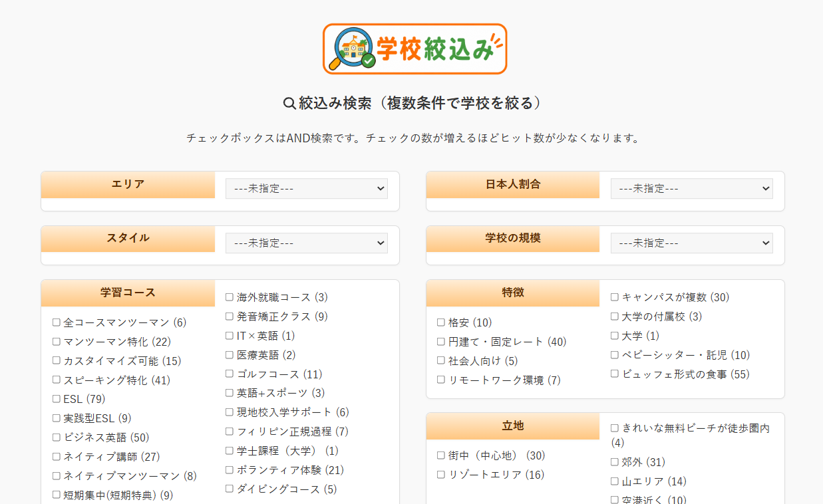The image size is (823, 504).
Task: Check the 医療英語 (2) checkbox
Action: tap(230, 355)
